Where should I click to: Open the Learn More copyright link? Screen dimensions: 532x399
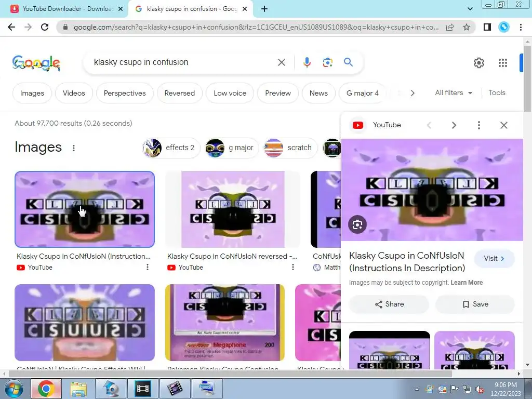coord(467,283)
